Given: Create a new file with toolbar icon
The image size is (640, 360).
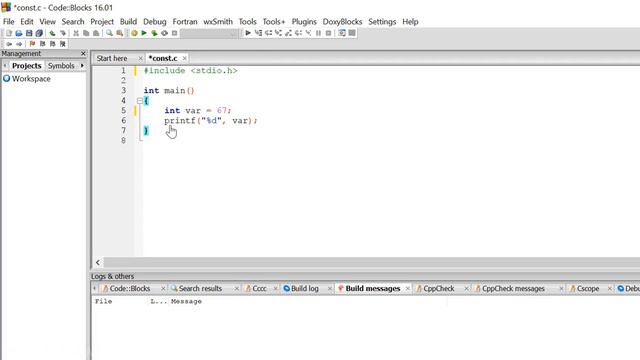Looking at the screenshot, I should (9, 33).
